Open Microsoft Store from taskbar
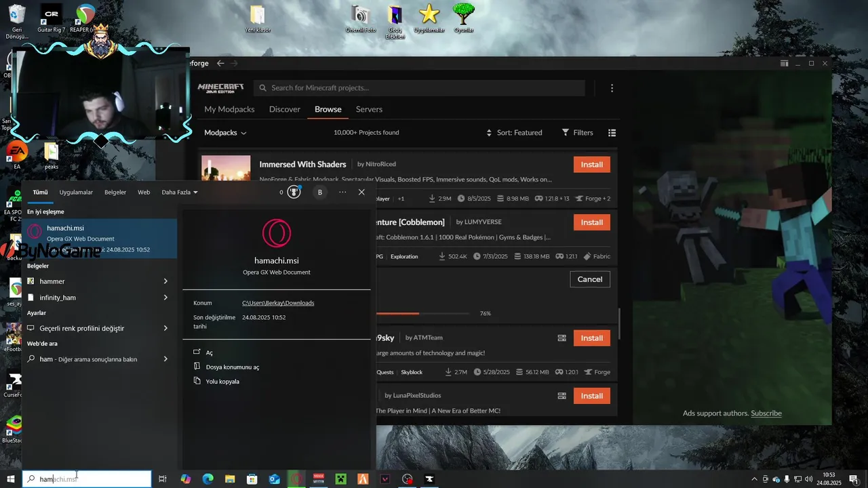Screen dimensions: 868x488 252,479
